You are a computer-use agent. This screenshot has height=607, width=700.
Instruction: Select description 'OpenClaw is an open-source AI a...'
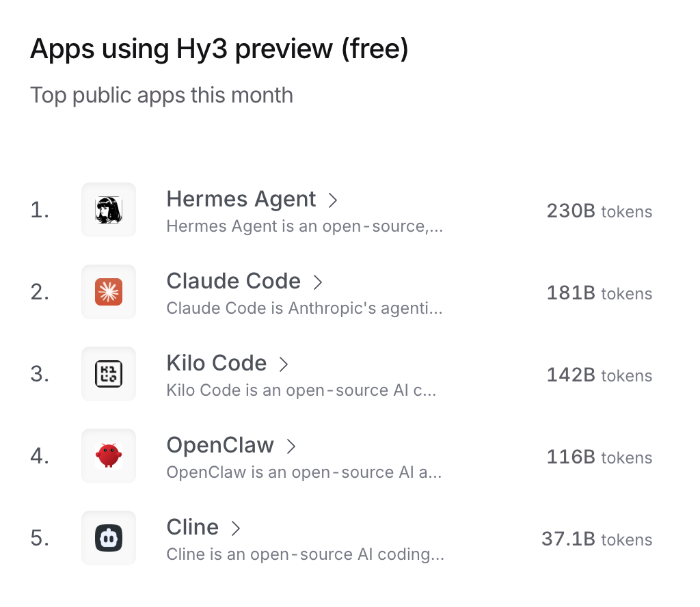coord(304,472)
